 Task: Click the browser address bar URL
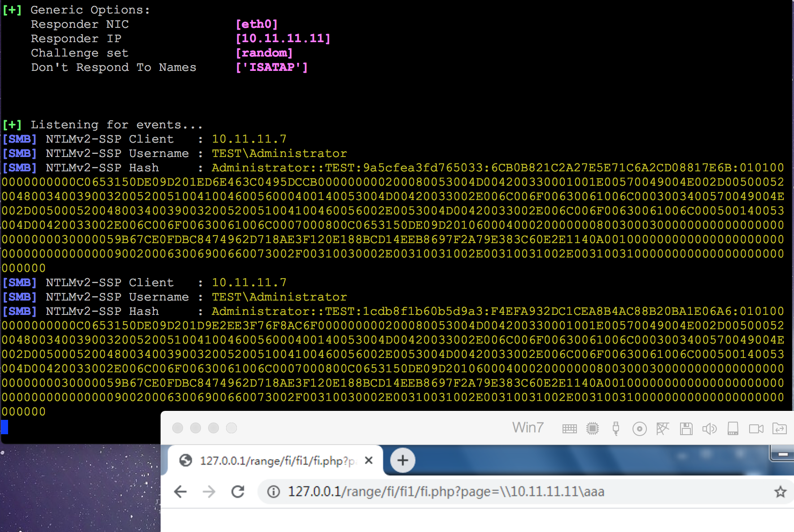coord(446,492)
